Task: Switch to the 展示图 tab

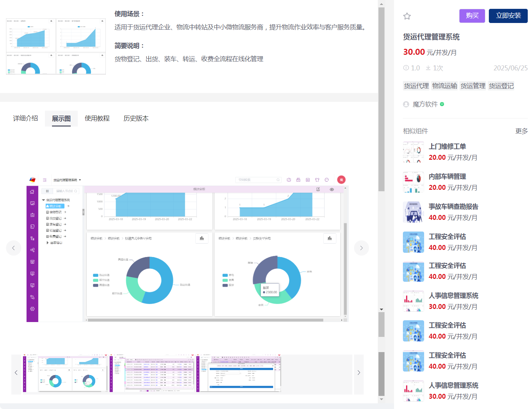Action: pos(61,119)
